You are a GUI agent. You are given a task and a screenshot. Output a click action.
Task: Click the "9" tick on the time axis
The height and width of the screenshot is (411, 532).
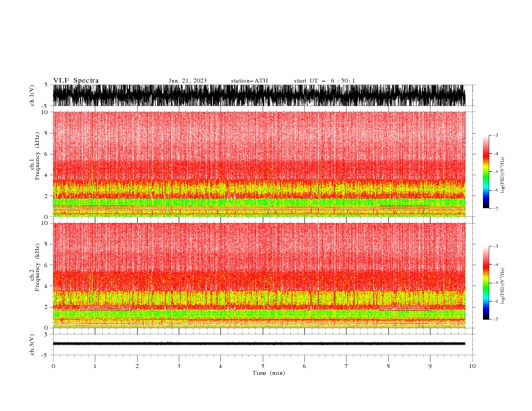click(x=430, y=366)
